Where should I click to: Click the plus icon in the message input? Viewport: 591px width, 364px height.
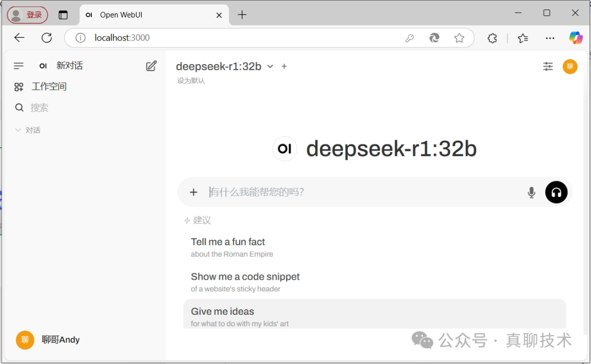click(x=194, y=192)
